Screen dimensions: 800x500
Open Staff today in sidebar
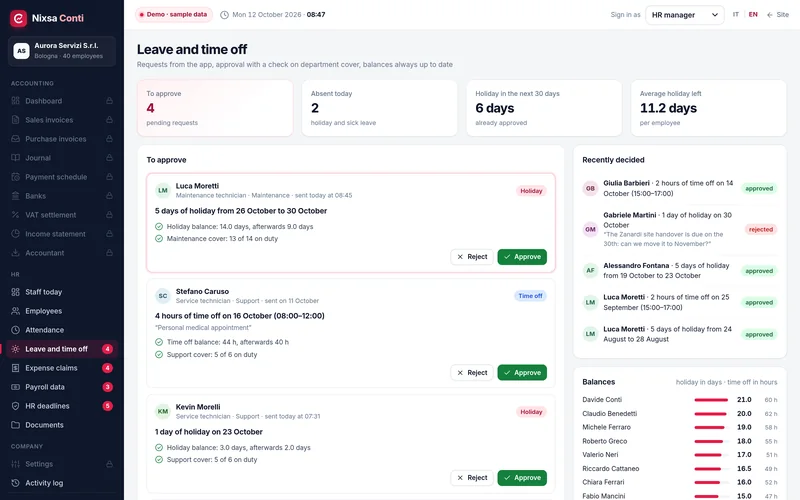pyautogui.click(x=62, y=292)
